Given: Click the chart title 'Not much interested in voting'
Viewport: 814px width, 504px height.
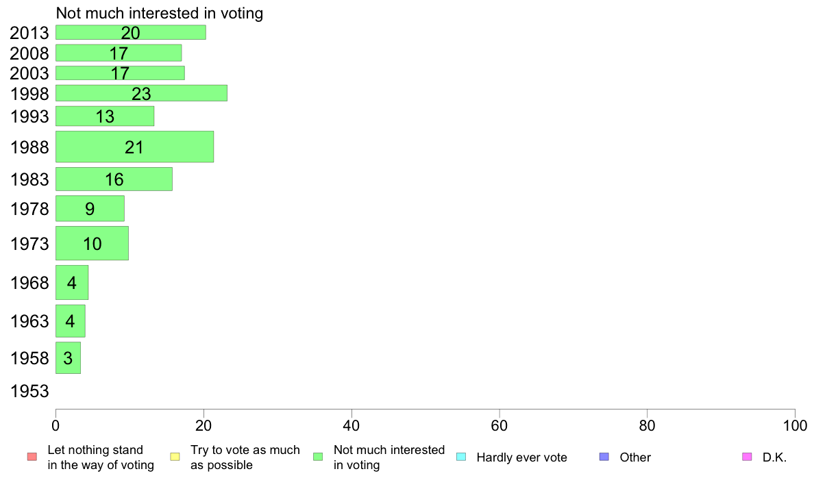Looking at the screenshot, I should coord(160,13).
